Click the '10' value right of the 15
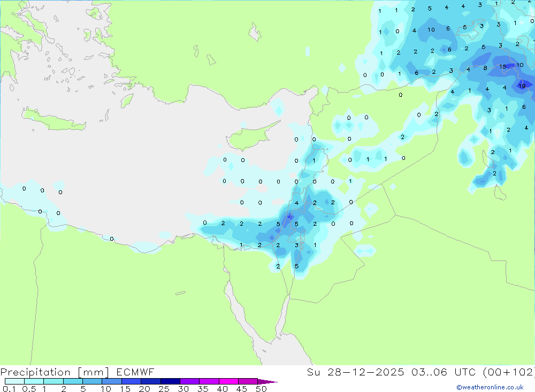 [x=519, y=65]
